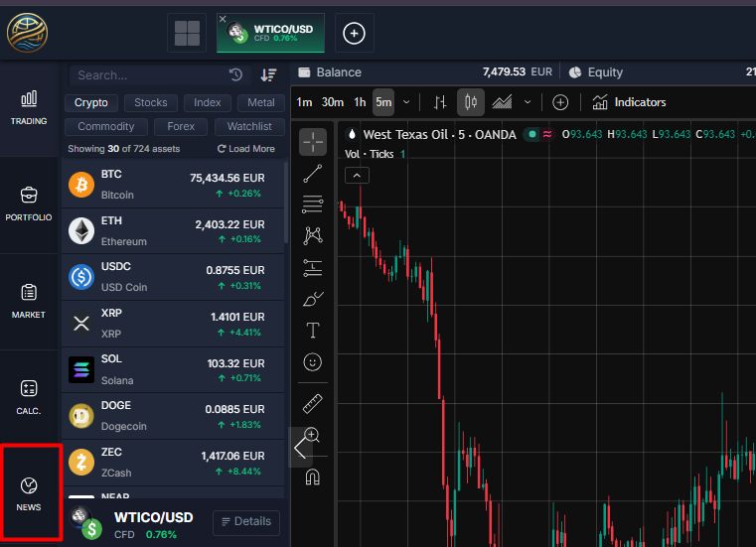Click the Equity pie chart icon
Screen dimensions: 756x547
tap(575, 72)
